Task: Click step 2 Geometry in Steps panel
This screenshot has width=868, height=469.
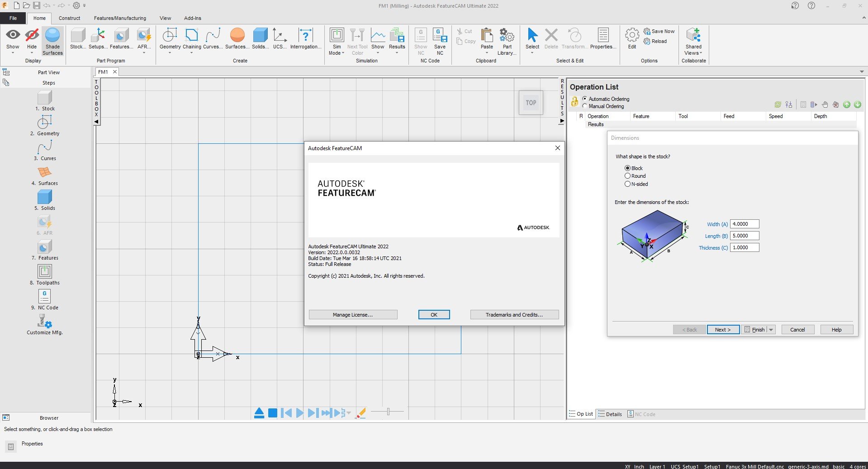Action: click(x=45, y=125)
